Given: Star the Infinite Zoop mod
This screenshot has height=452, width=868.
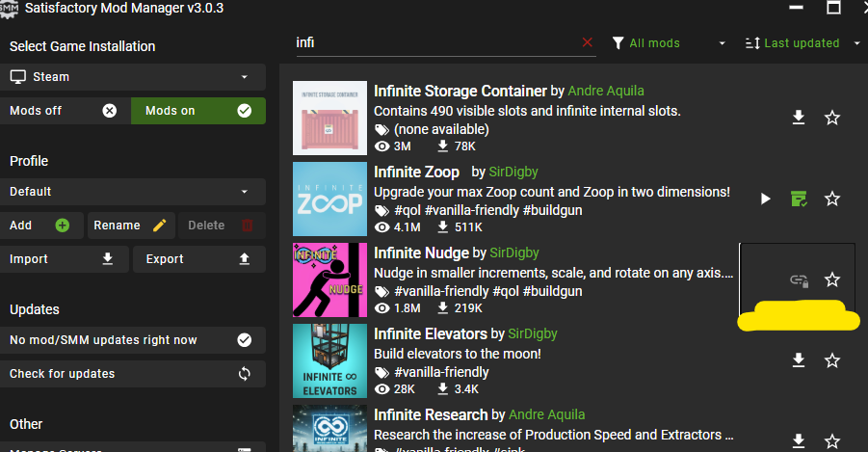Looking at the screenshot, I should (832, 199).
